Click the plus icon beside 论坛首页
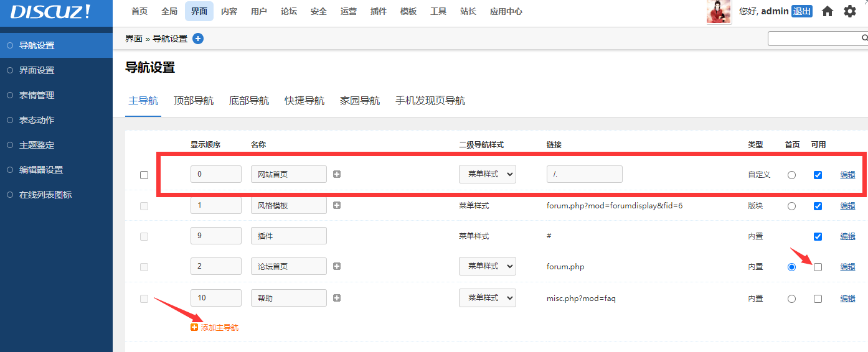868x352 pixels. tap(337, 266)
